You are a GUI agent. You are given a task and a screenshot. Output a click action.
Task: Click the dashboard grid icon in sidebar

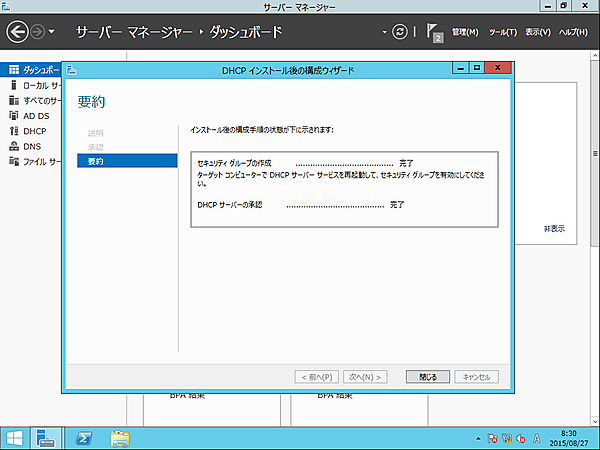click(14, 70)
